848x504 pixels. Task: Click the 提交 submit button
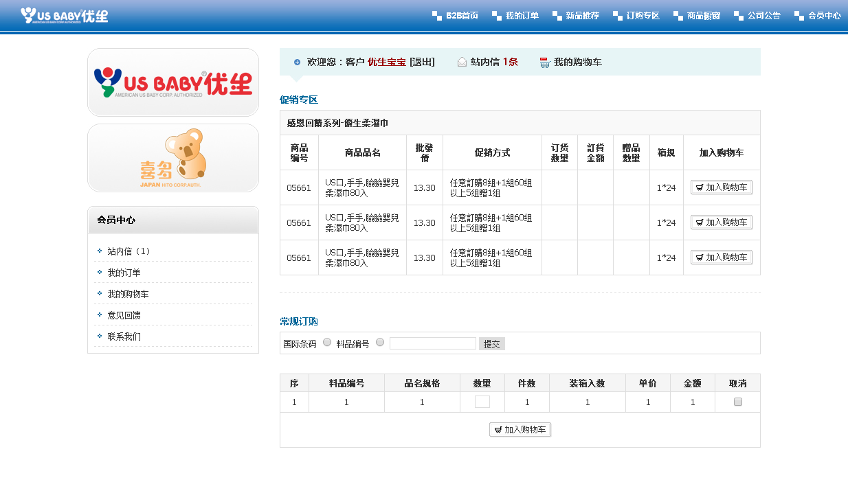pyautogui.click(x=492, y=344)
